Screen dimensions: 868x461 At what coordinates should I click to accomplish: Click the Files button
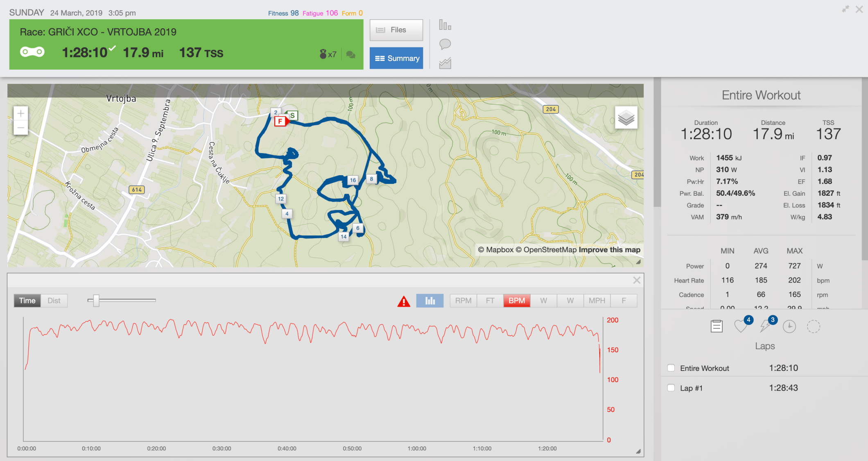[x=396, y=30]
